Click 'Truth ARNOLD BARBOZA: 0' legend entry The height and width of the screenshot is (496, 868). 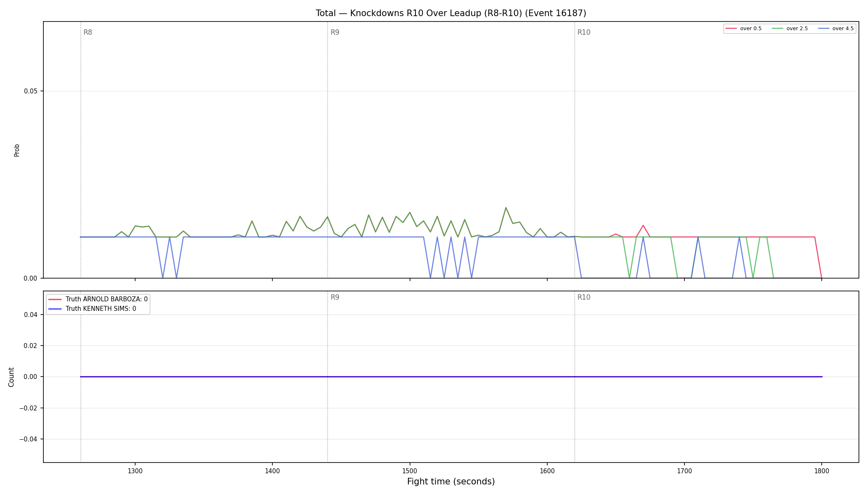tap(98, 299)
